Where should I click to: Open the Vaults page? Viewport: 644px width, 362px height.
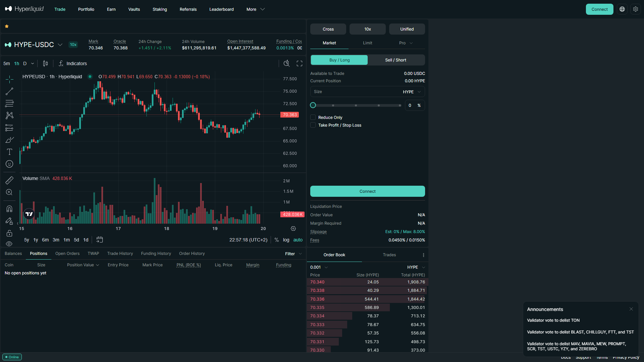pos(134,9)
